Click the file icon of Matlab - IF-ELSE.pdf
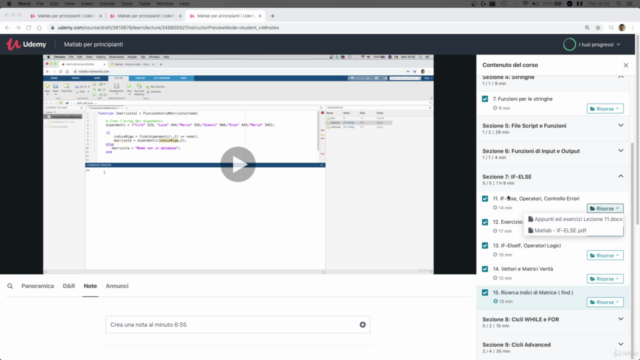This screenshot has height=360, width=640. [x=531, y=231]
